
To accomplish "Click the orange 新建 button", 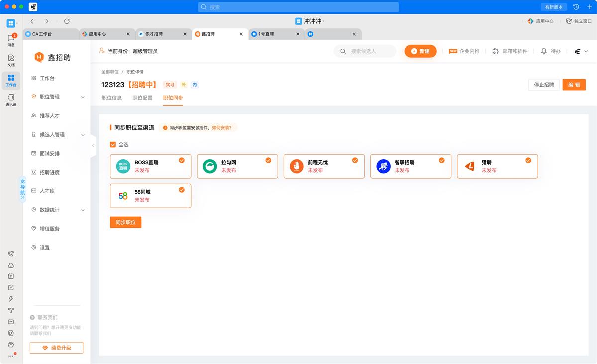I will tap(420, 51).
